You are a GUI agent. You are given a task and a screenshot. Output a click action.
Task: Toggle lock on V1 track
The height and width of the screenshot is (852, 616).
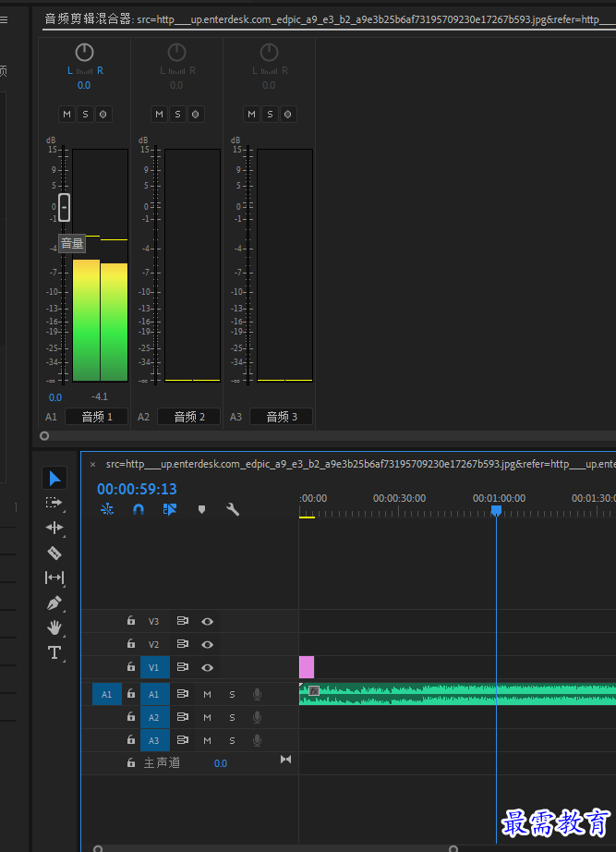pos(131,666)
